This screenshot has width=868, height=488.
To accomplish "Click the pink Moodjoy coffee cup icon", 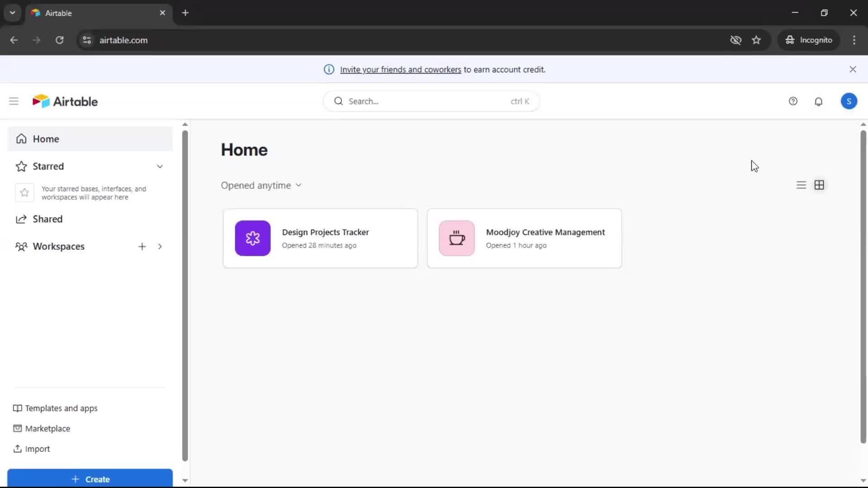I will tap(457, 238).
